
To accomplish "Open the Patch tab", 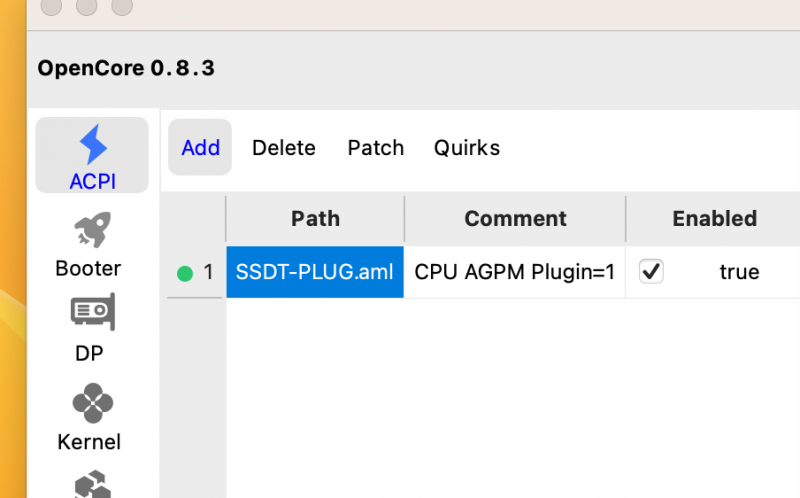I will pyautogui.click(x=375, y=148).
